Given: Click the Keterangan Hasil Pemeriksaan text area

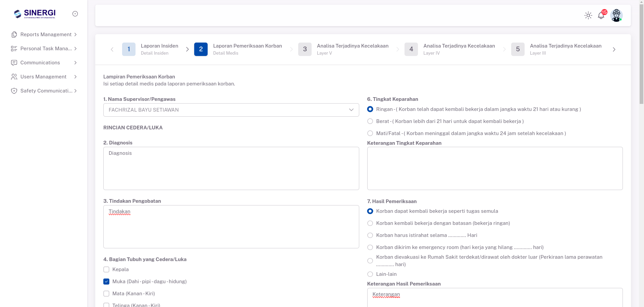Looking at the screenshot, I should click(x=495, y=298).
